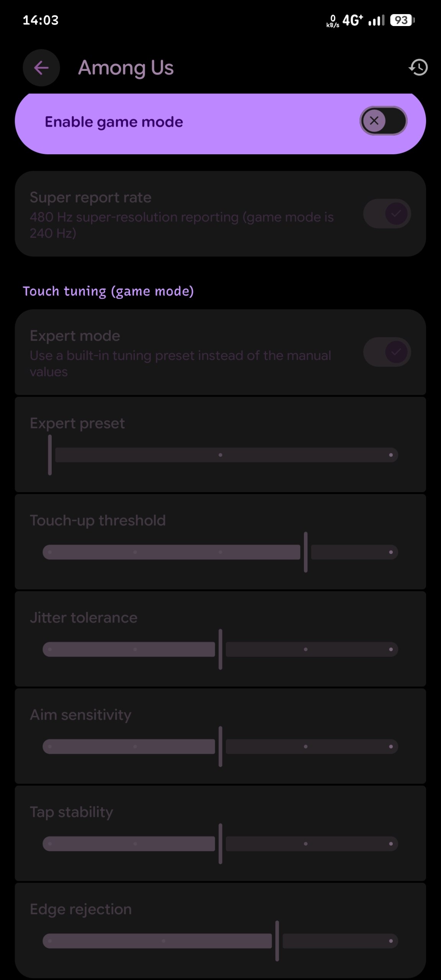Viewport: 441px width, 980px height.
Task: Tap the Super report rate description text
Action: tap(182, 225)
